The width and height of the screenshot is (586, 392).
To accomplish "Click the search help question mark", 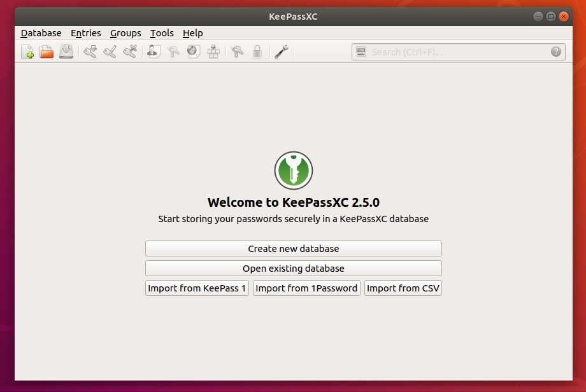I will tap(555, 52).
